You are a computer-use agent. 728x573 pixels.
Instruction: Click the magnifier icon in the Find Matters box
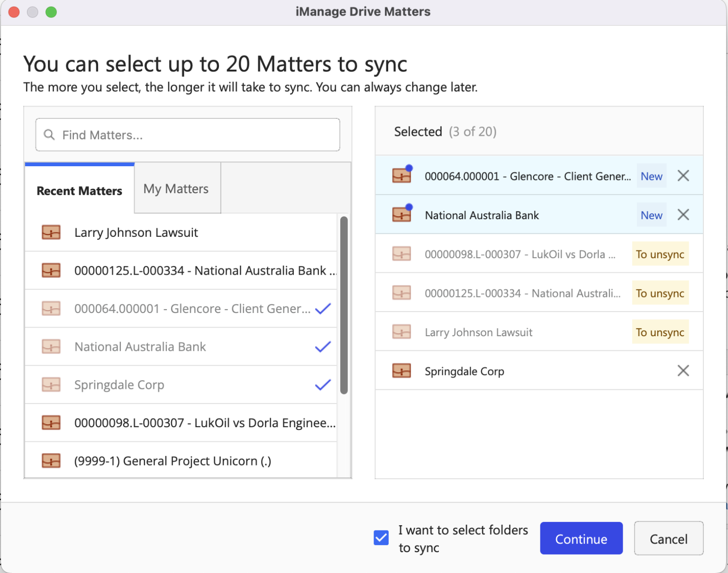49,135
